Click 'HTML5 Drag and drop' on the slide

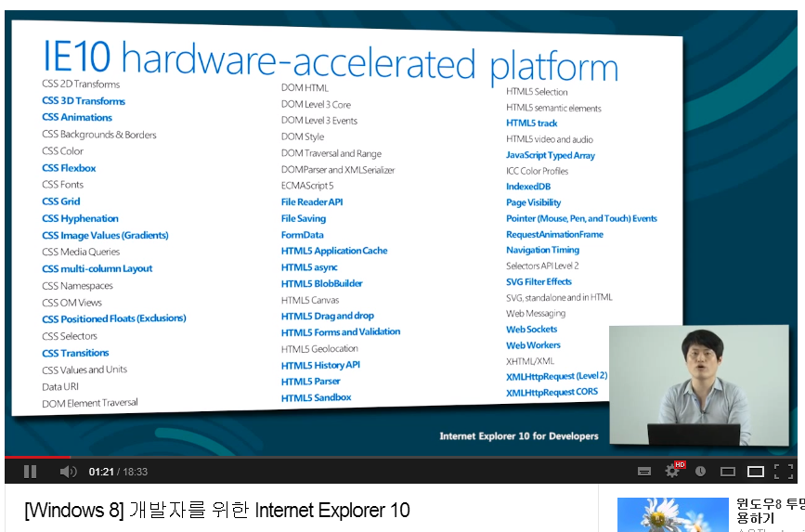tap(328, 316)
